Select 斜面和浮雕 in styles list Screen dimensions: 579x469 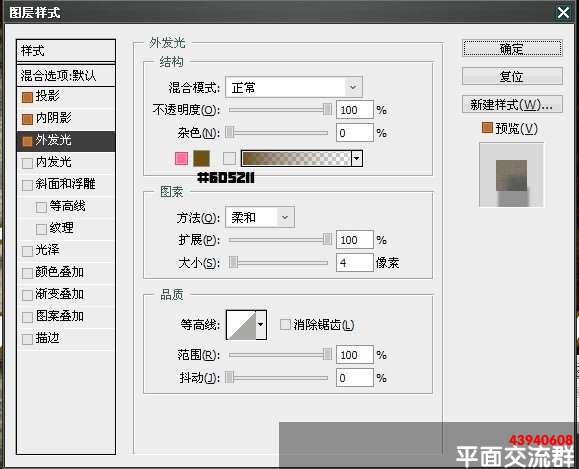(66, 184)
